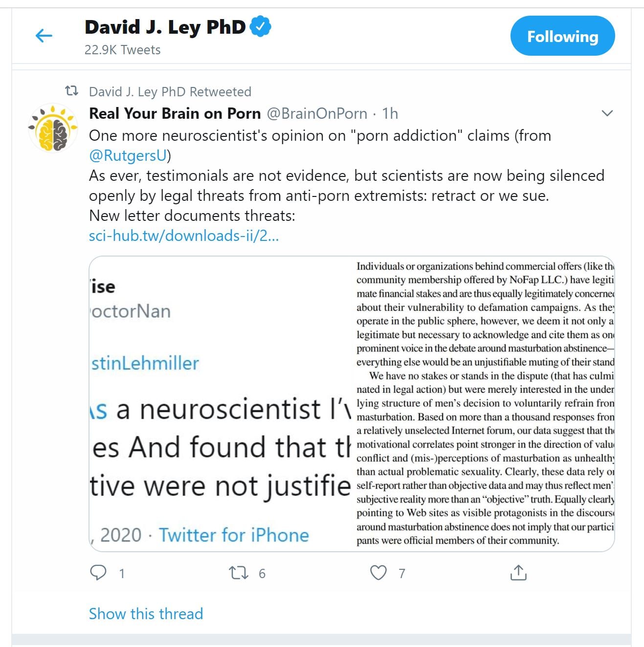
Task: Click the David J. Ley PhD header name
Action: pos(165,27)
